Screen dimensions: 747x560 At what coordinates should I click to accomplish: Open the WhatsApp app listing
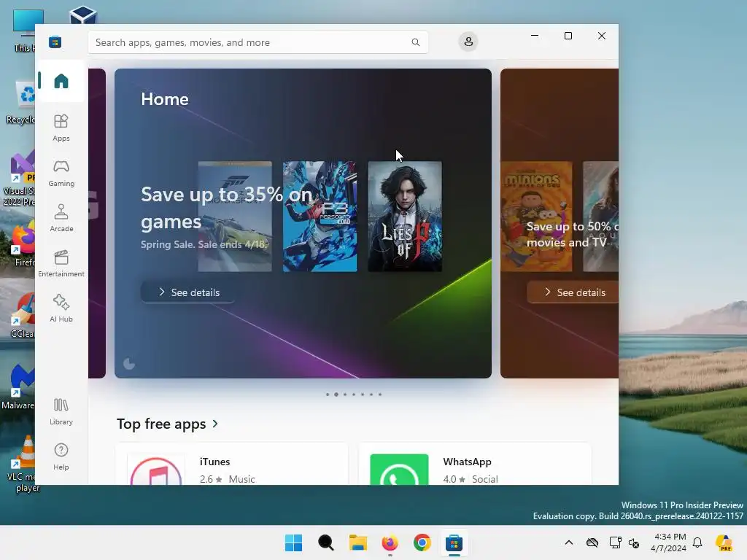[x=475, y=464]
